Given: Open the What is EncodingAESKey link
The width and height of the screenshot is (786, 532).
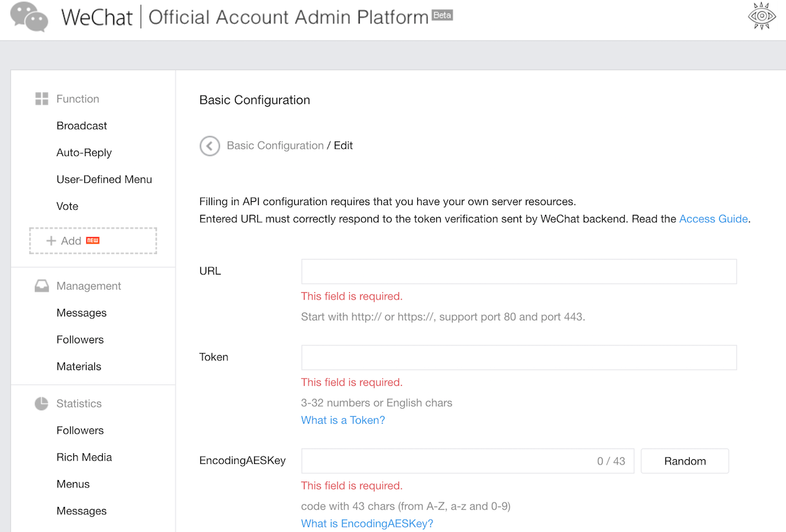Looking at the screenshot, I should click(x=367, y=523).
